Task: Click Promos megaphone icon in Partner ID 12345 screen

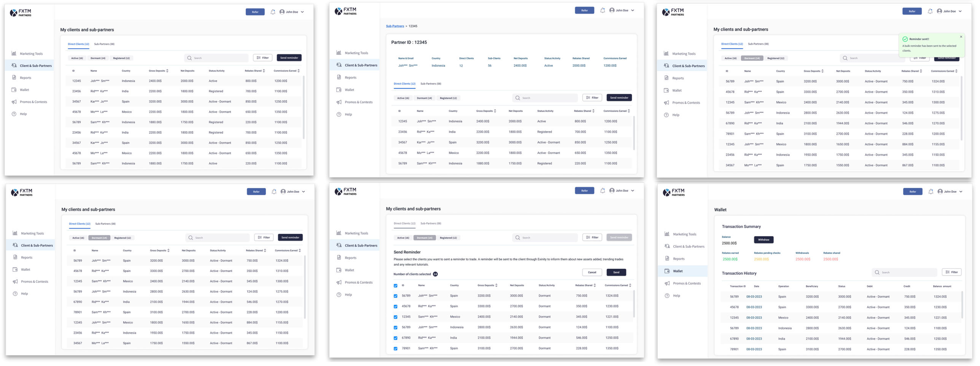Action: click(x=339, y=102)
